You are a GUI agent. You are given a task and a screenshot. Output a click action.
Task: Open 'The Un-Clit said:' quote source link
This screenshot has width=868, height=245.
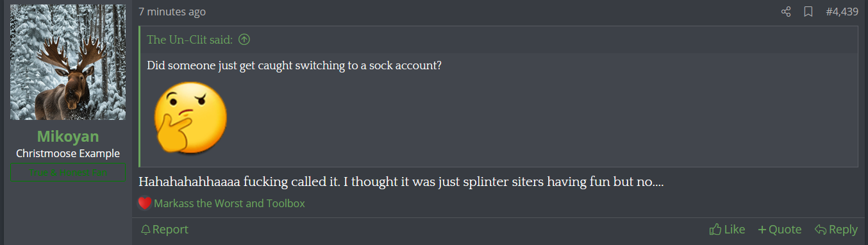coord(190,40)
